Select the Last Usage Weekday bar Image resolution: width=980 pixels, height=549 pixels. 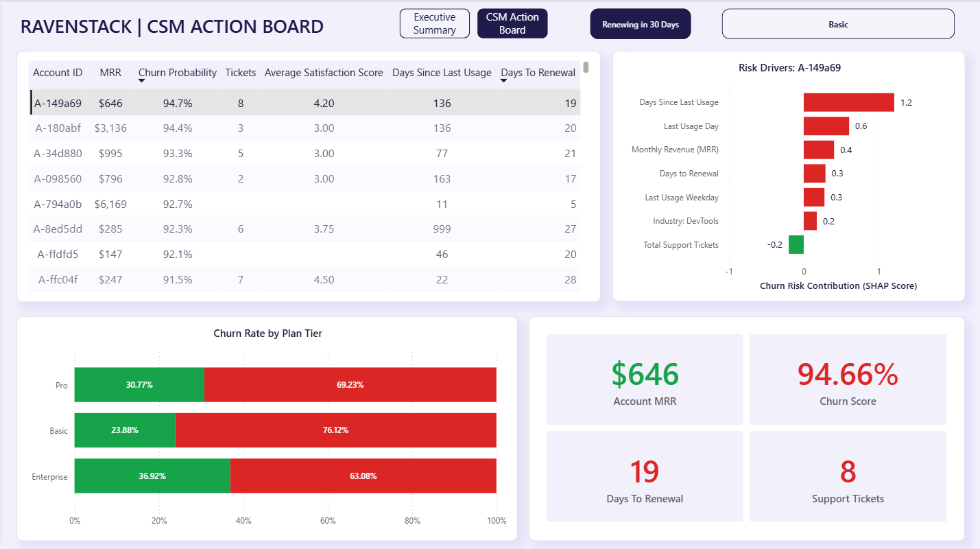coord(814,197)
